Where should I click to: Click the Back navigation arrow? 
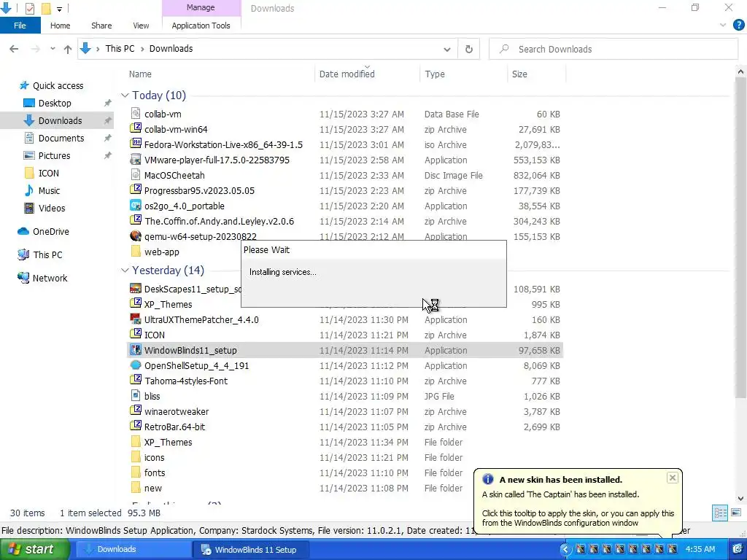tap(14, 49)
